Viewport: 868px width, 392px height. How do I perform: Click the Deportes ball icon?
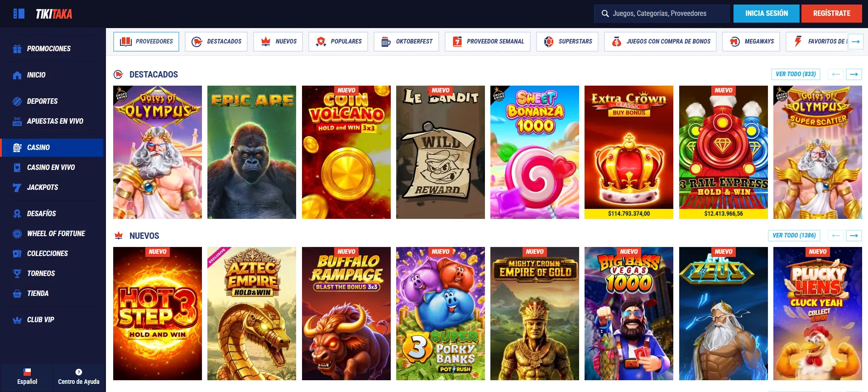pyautogui.click(x=17, y=101)
